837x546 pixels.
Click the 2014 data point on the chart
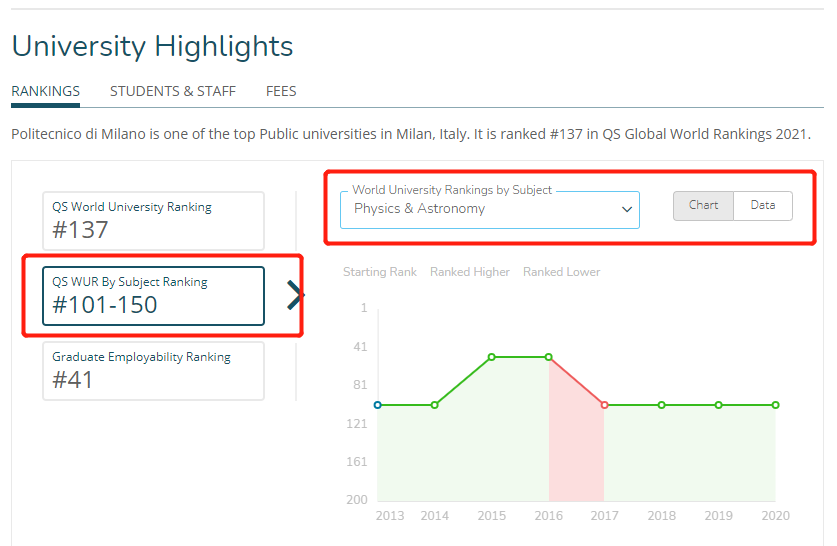[x=435, y=405]
